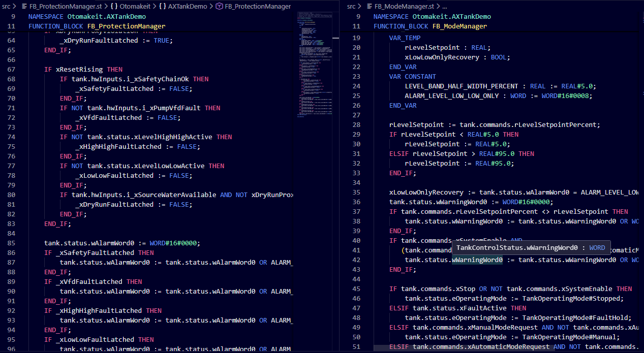Open the src breadcrumb in the right editor
The width and height of the screenshot is (644, 353).
351,7
